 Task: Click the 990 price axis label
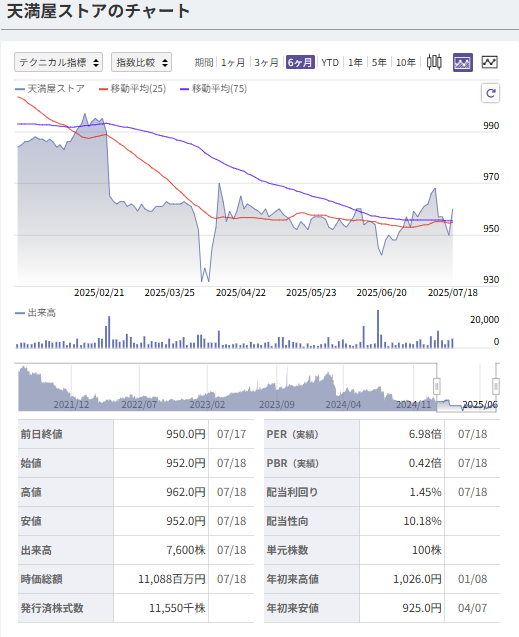(x=491, y=126)
